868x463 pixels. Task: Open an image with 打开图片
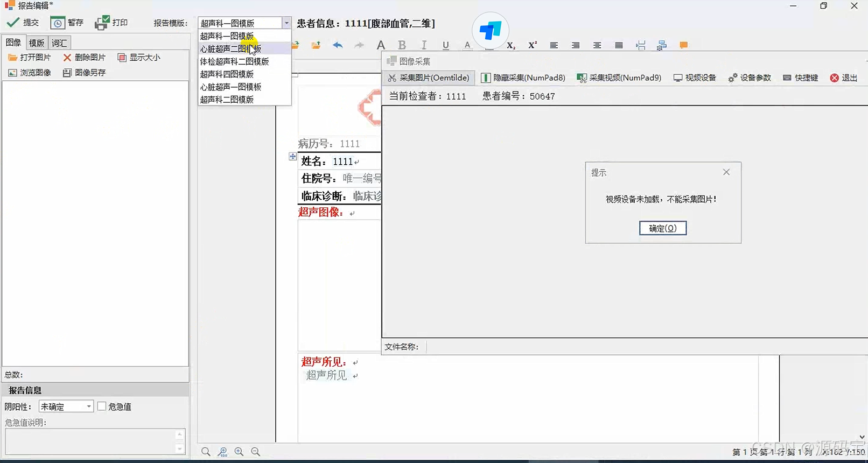tap(30, 57)
